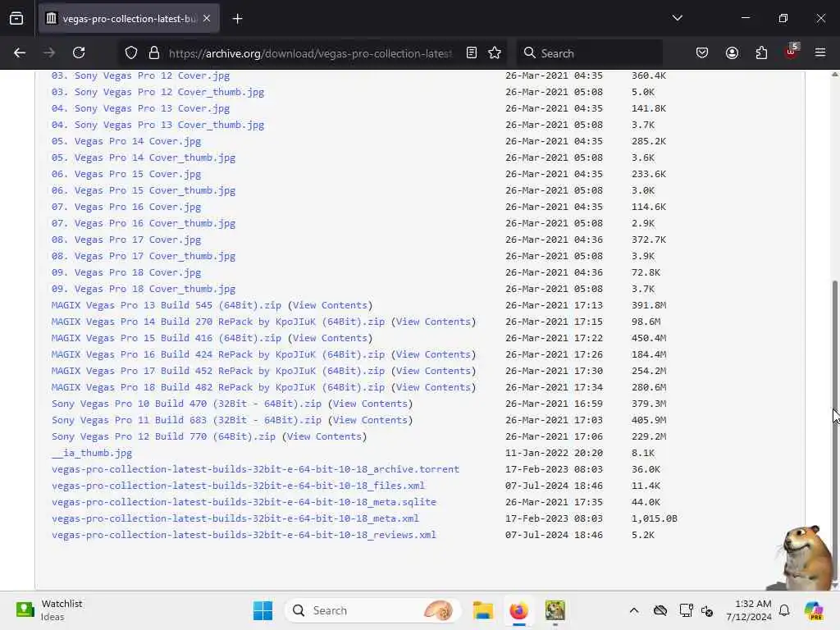Download the _archive.torrent file
The height and width of the screenshot is (630, 840).
256,469
